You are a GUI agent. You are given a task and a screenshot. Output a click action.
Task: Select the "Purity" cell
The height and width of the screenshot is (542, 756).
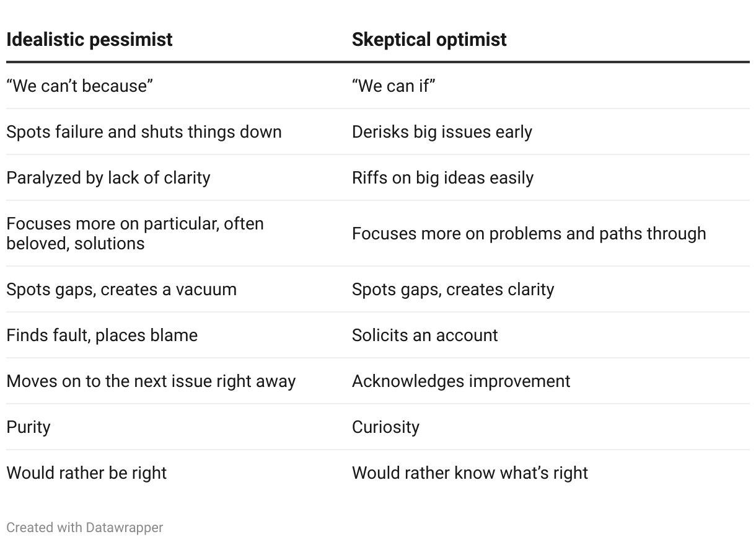(x=29, y=427)
